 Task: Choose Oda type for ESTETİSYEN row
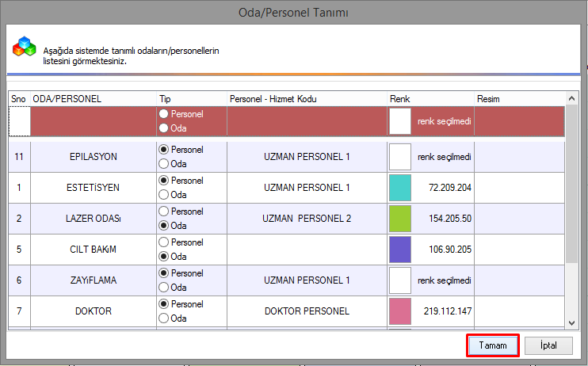click(x=164, y=195)
